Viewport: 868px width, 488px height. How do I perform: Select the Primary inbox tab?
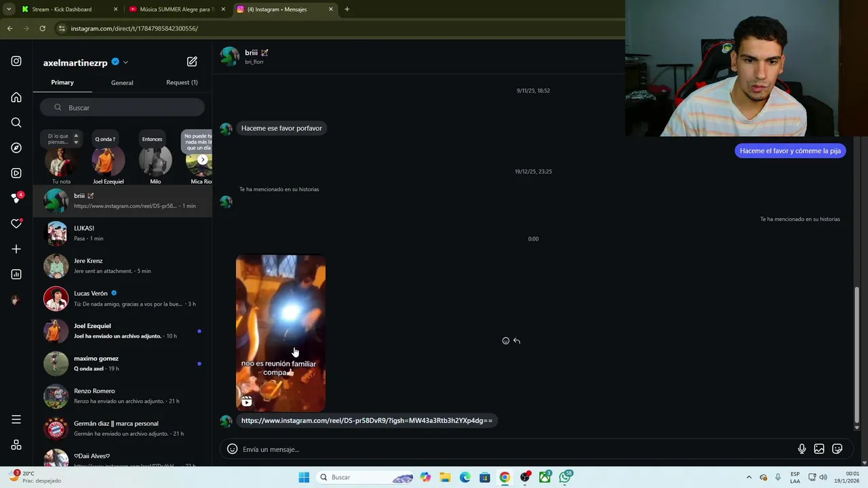coord(62,83)
